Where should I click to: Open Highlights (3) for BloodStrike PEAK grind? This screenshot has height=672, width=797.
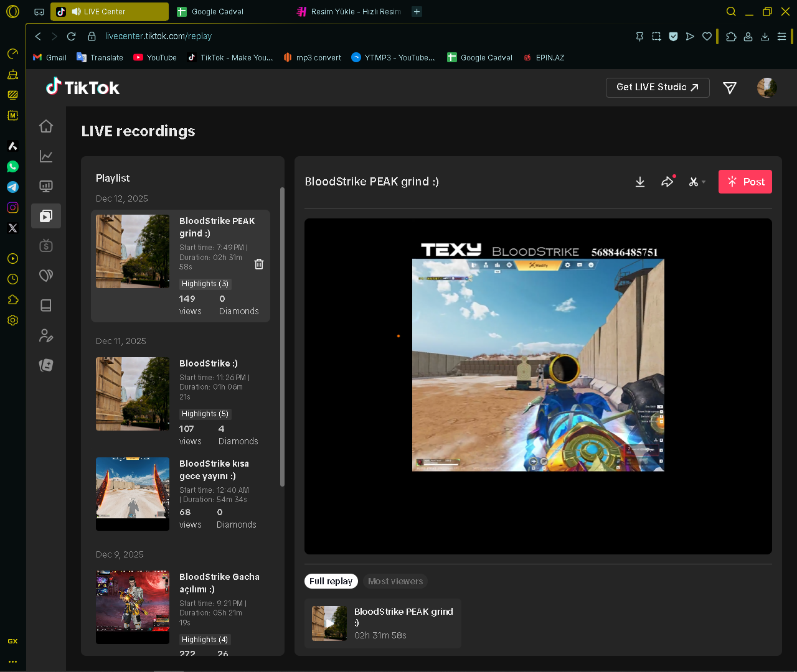pyautogui.click(x=205, y=284)
